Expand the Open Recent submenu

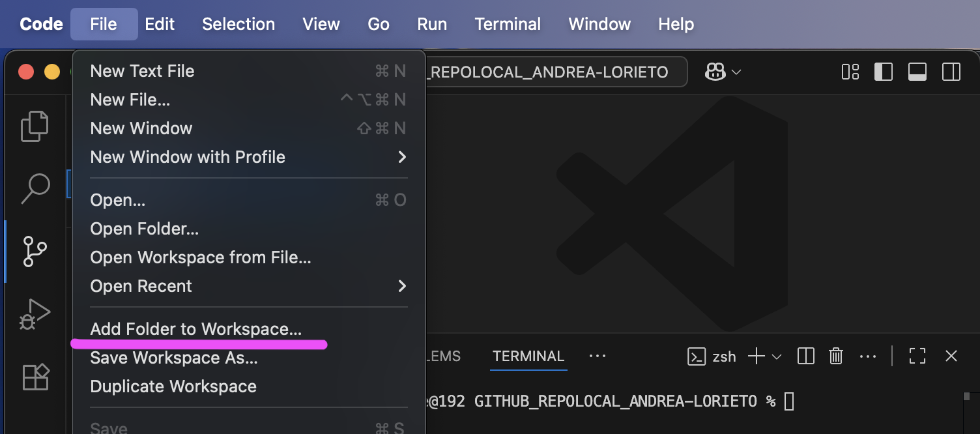(x=402, y=286)
